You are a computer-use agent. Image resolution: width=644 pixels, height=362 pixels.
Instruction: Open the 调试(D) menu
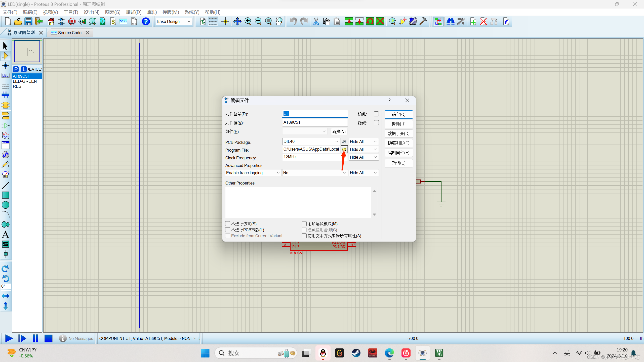134,12
